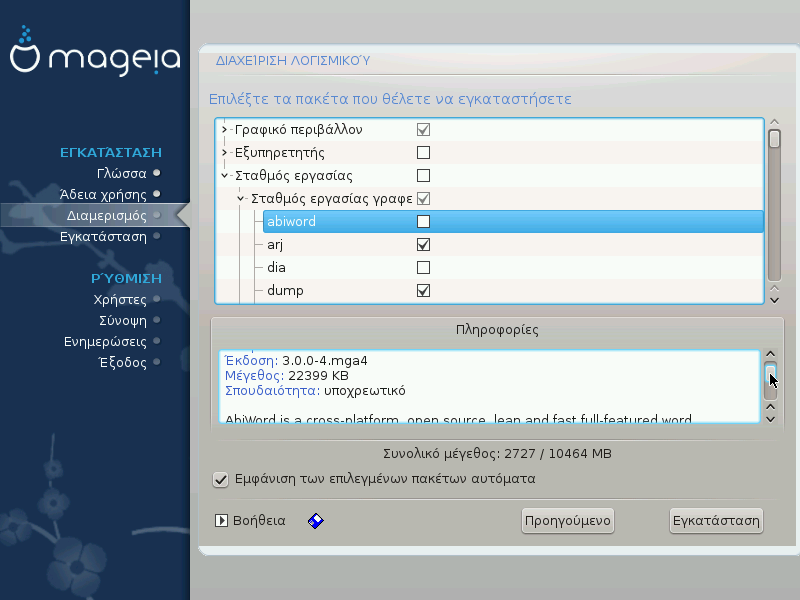The width and height of the screenshot is (800, 600).
Task: Click Γλώσσα step in sidebar
Action: pos(121,173)
